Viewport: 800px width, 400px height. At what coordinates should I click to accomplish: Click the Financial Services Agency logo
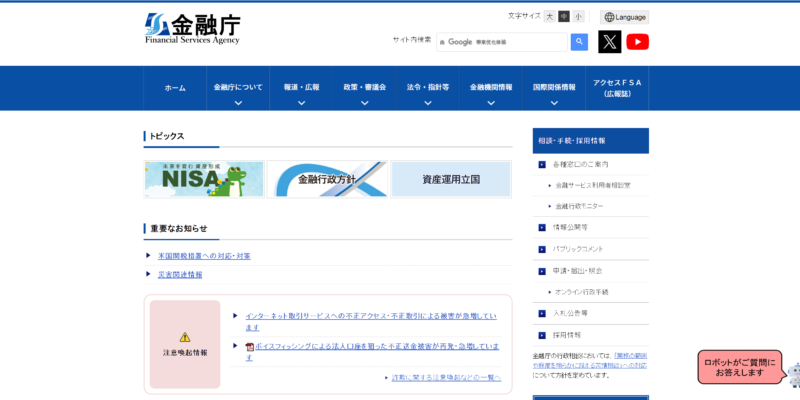[192, 29]
